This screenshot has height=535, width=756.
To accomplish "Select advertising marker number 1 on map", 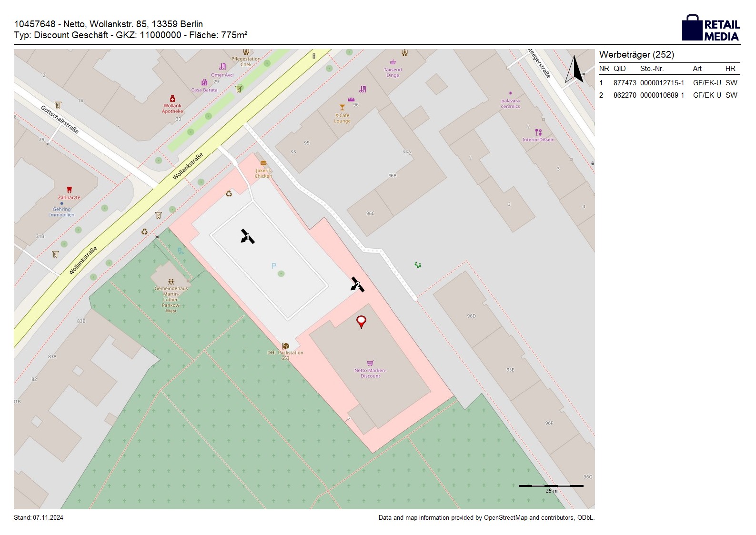I will (247, 236).
